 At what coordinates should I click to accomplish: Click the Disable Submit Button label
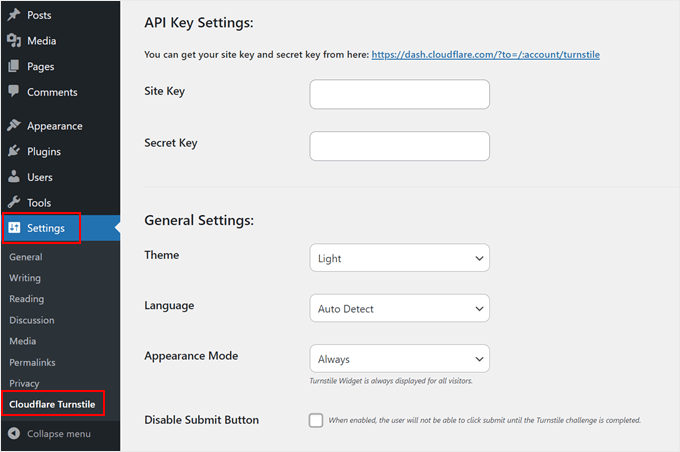[202, 420]
